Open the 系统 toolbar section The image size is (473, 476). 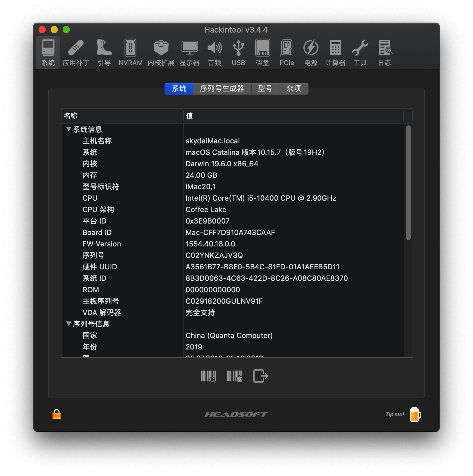click(x=48, y=53)
